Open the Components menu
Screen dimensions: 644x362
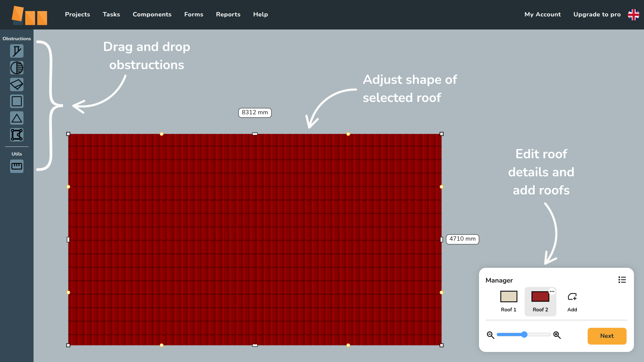tap(152, 14)
